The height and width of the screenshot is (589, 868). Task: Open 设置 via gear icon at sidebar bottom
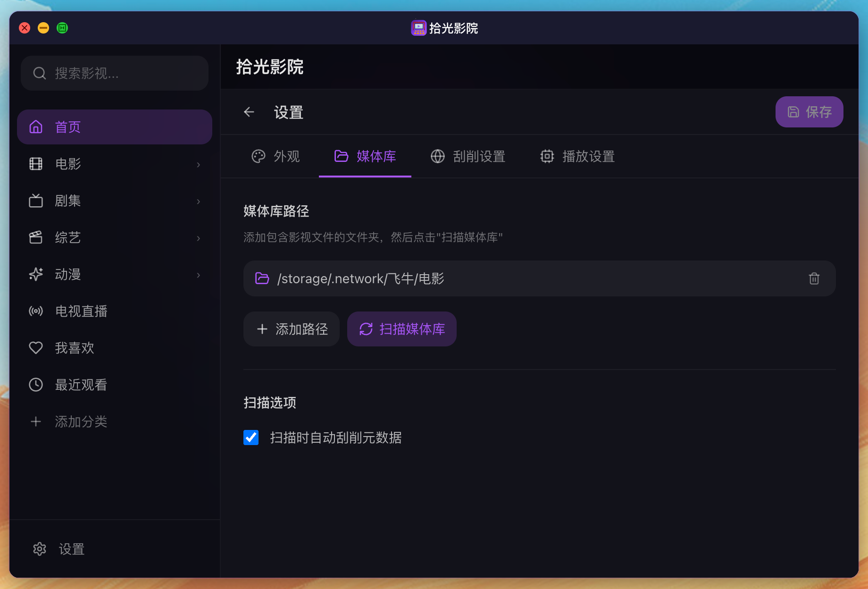[x=40, y=549]
